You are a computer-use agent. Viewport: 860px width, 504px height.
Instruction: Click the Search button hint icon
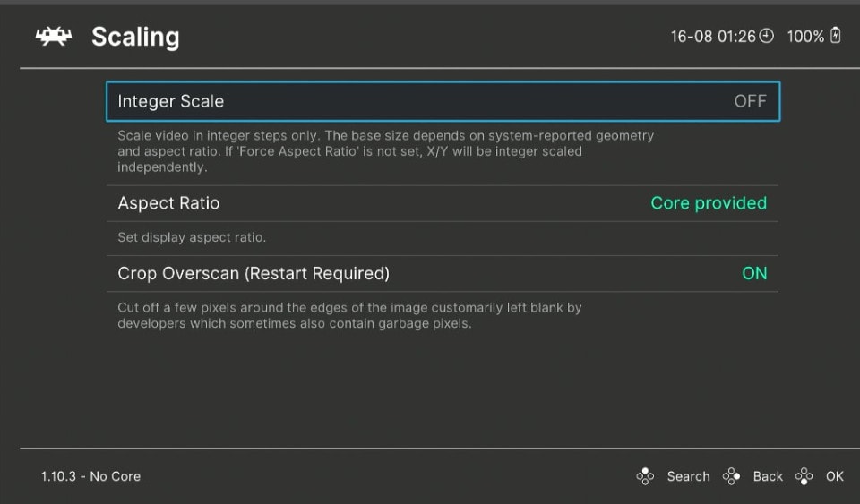coord(645,476)
